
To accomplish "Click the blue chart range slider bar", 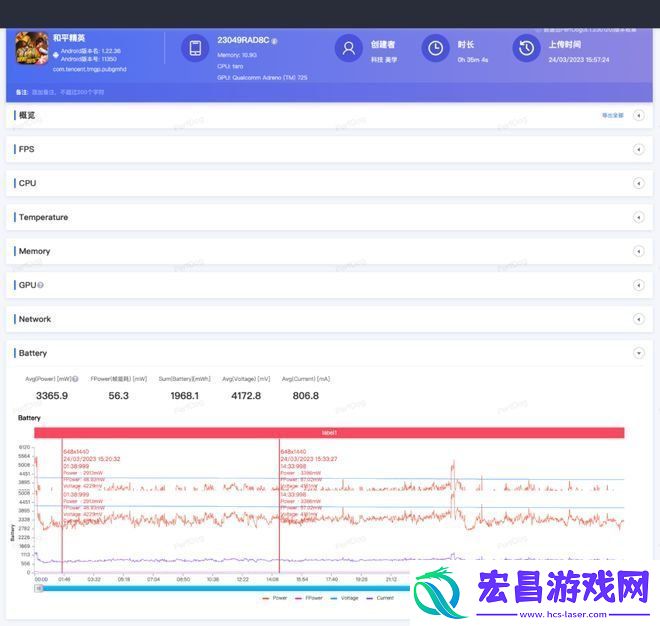I will coord(225,589).
